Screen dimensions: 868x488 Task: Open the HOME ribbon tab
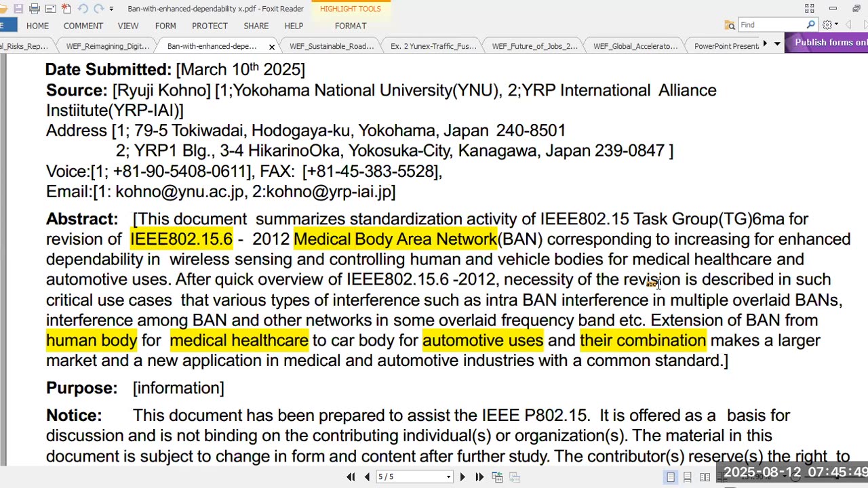pyautogui.click(x=37, y=26)
